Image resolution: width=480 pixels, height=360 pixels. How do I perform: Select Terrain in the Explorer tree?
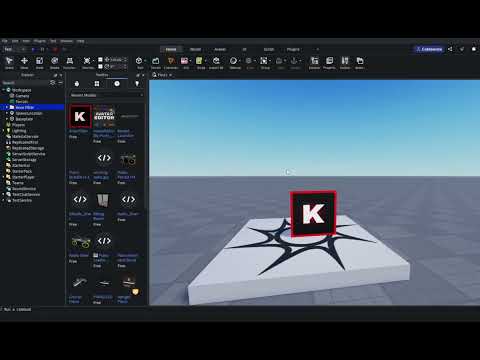22,102
